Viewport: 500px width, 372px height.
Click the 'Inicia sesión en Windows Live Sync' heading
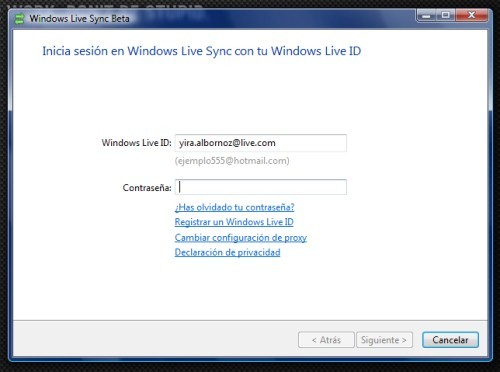click(202, 51)
